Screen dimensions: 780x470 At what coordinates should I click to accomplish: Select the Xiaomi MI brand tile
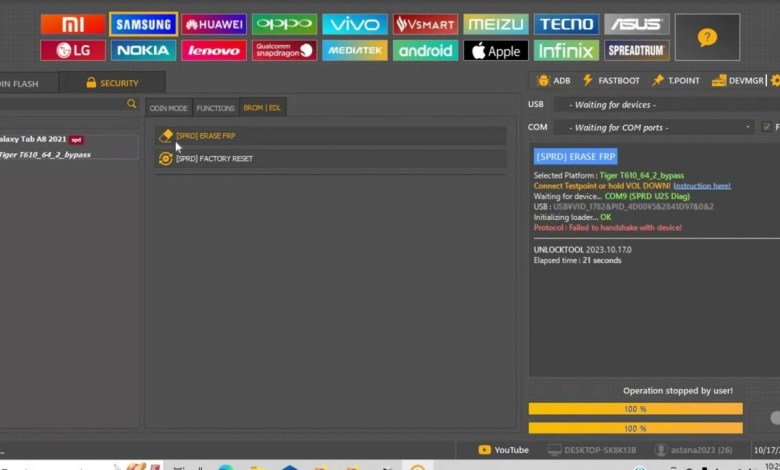point(73,24)
